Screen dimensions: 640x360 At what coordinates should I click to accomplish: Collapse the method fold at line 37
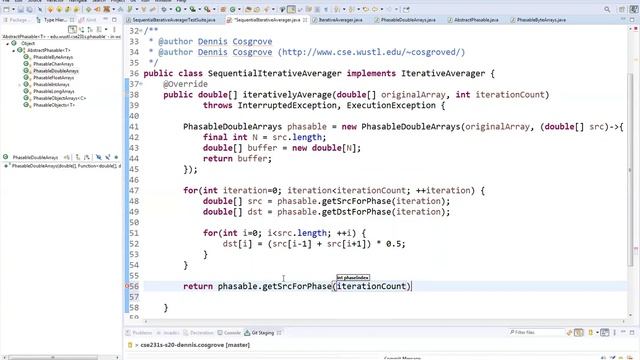[x=141, y=84]
